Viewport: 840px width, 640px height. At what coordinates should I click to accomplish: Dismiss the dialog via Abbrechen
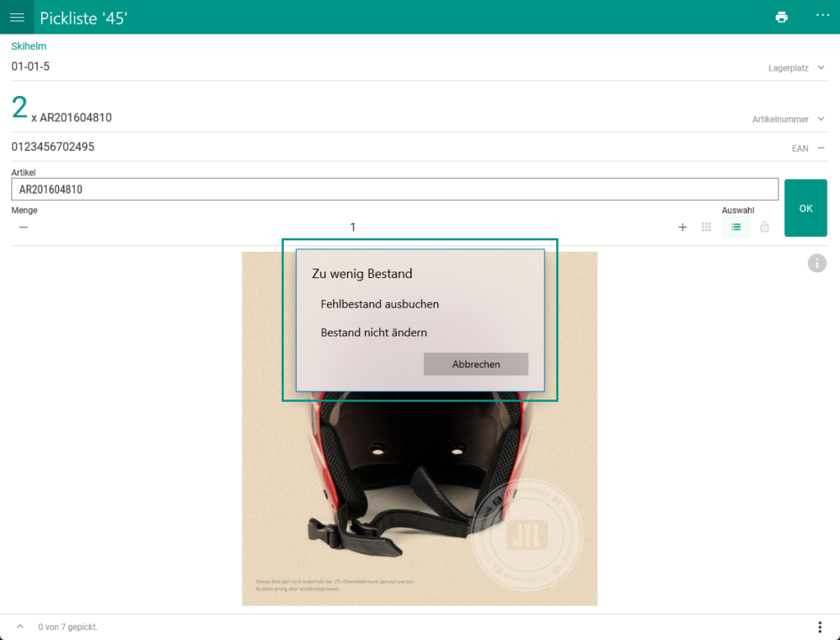click(x=476, y=363)
